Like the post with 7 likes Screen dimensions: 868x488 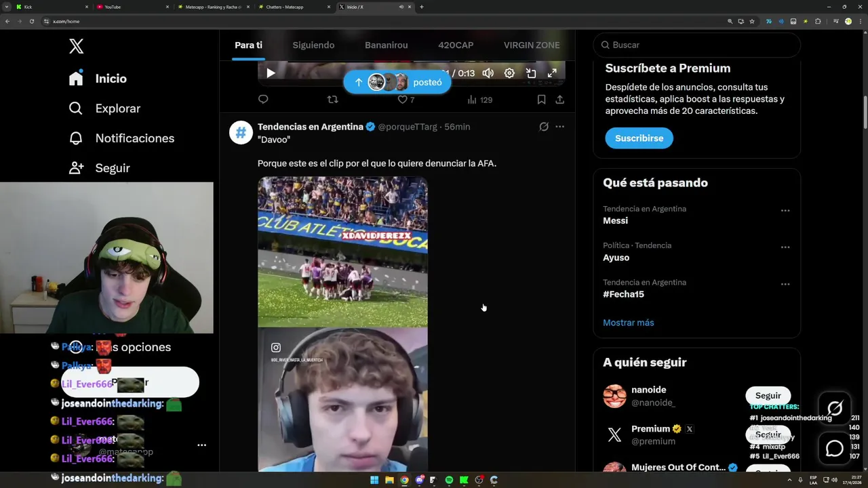pos(406,100)
